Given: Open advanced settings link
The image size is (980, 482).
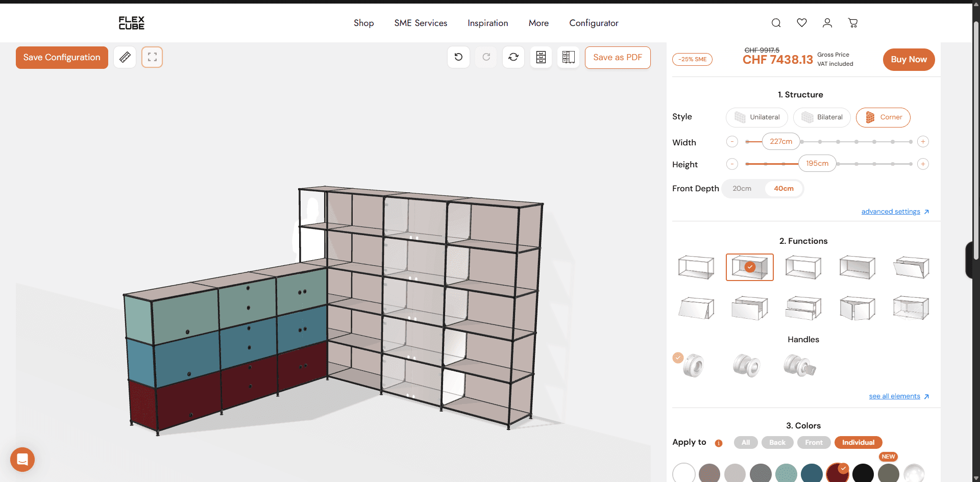Looking at the screenshot, I should pos(891,211).
